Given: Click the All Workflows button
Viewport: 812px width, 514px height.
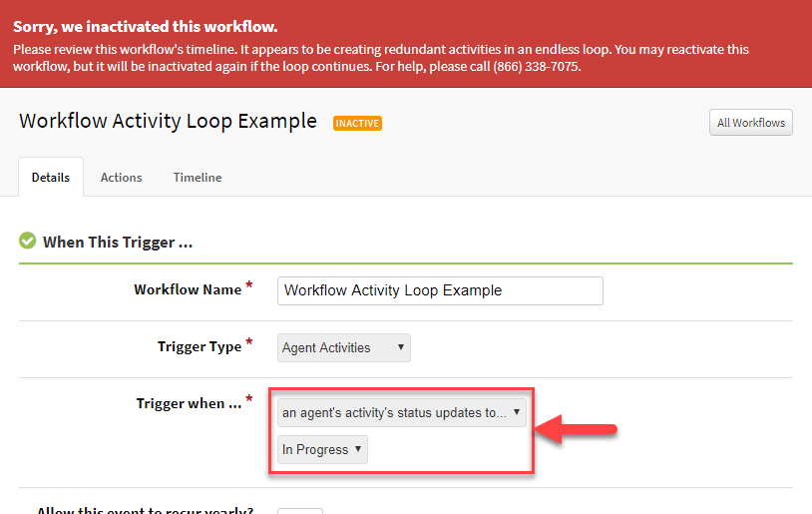Looking at the screenshot, I should click(x=750, y=123).
